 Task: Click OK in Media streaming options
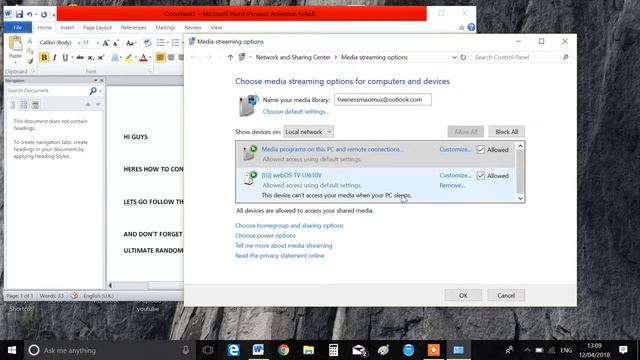point(463,296)
